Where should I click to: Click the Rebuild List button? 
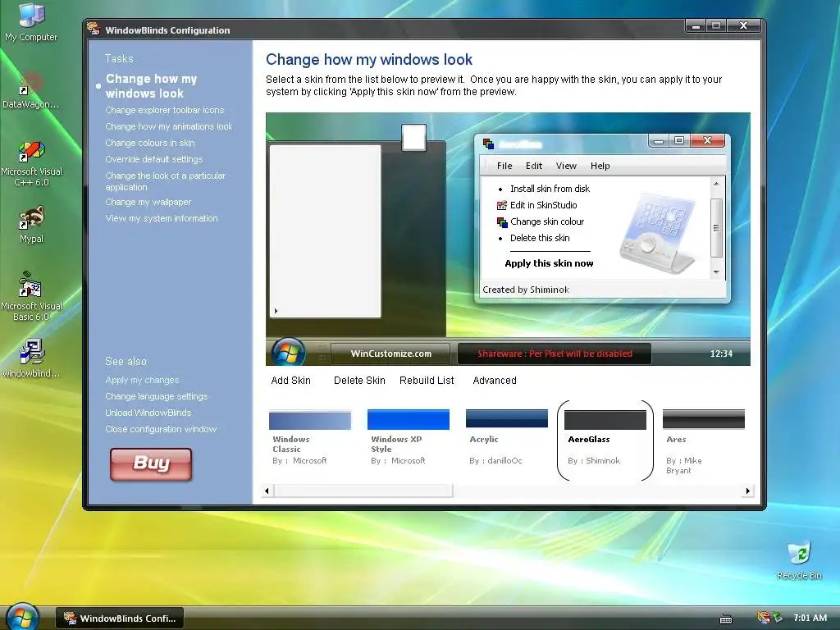coord(427,381)
